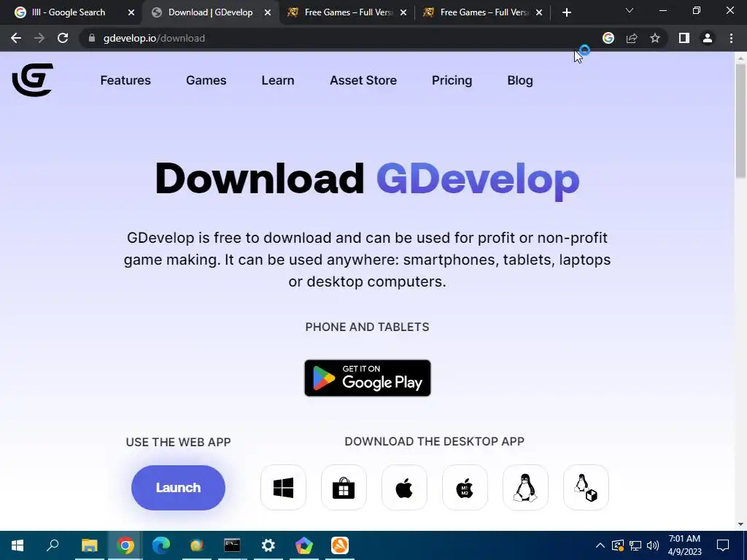Click the page vertical scrollbar thumb
Image resolution: width=747 pixels, height=560 pixels.
[741, 120]
